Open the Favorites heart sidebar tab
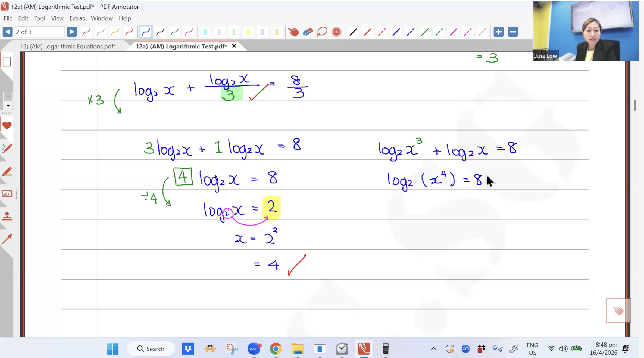644x358 pixels. click(7, 126)
